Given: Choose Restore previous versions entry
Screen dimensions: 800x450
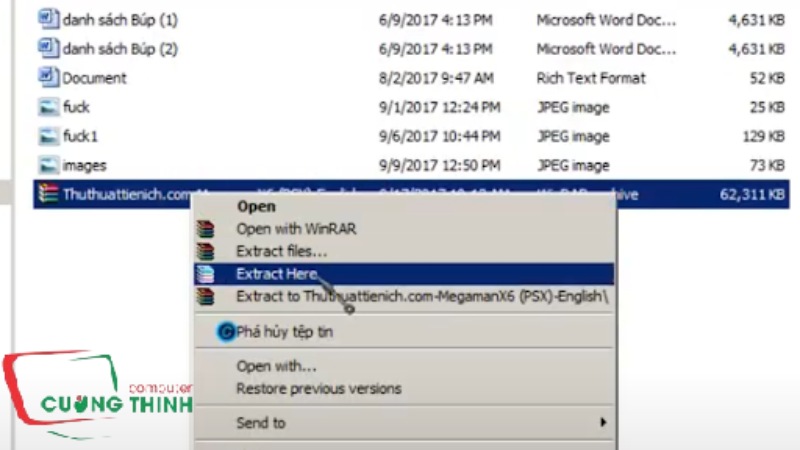Looking at the screenshot, I should tap(319, 389).
